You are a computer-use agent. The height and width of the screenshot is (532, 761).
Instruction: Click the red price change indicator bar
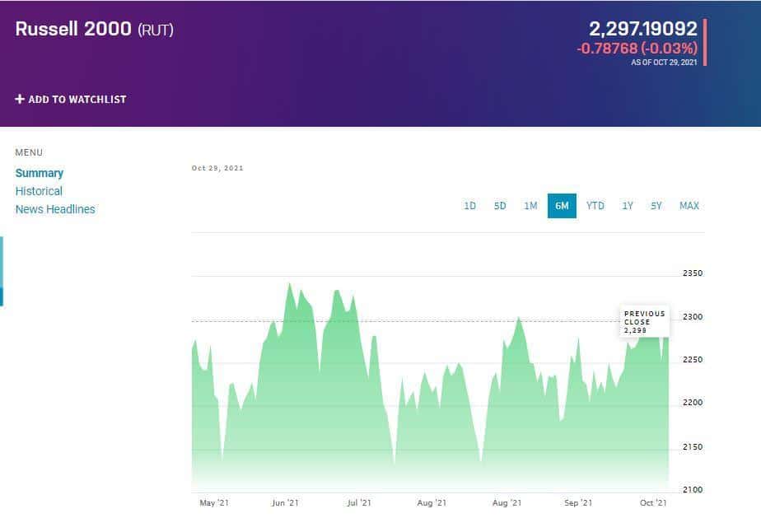(x=705, y=42)
